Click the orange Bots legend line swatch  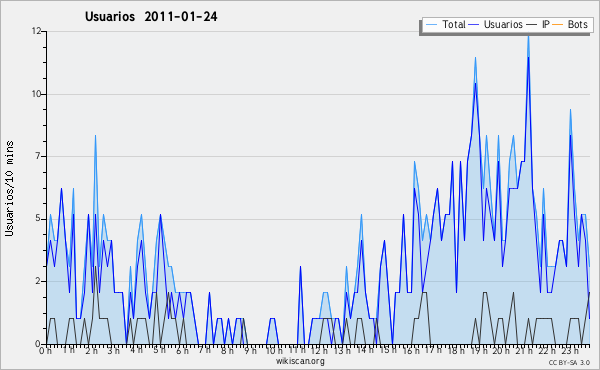[x=558, y=25]
